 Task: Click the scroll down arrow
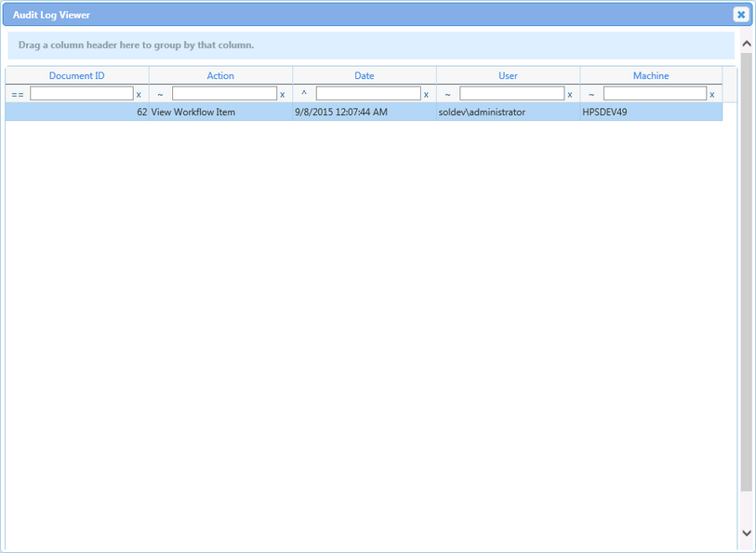pyautogui.click(x=747, y=533)
